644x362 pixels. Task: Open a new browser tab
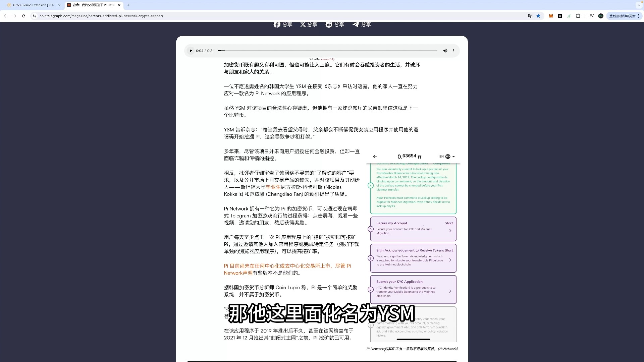pyautogui.click(x=128, y=5)
